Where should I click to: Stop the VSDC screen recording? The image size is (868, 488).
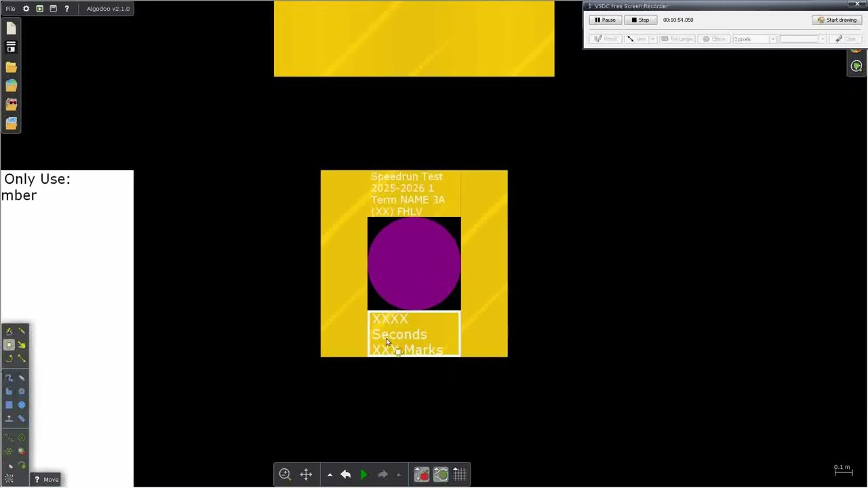pos(640,20)
